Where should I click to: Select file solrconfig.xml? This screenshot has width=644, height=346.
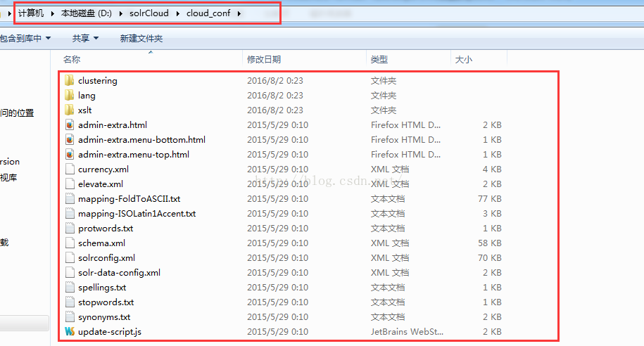107,258
